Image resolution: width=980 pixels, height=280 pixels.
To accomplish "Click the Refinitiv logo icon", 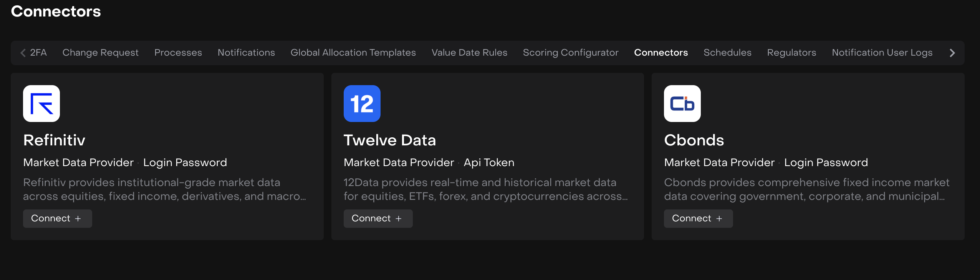I will point(41,104).
